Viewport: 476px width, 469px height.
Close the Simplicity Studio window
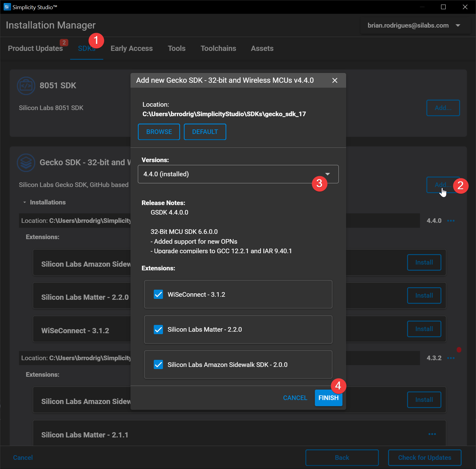[465, 7]
